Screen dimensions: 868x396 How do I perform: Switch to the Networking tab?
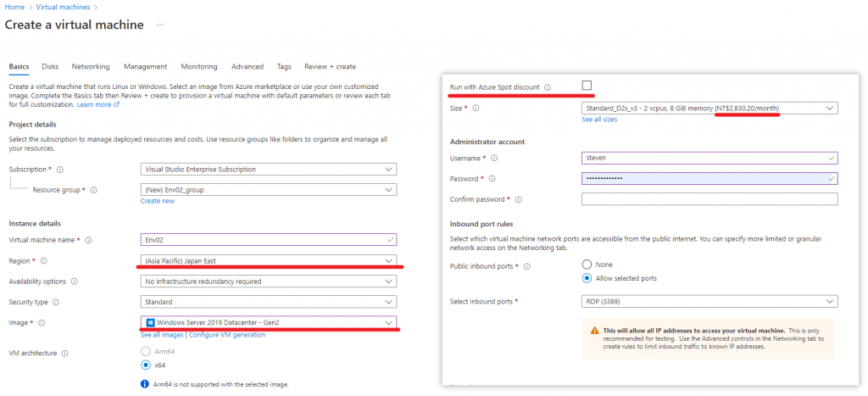coord(91,66)
